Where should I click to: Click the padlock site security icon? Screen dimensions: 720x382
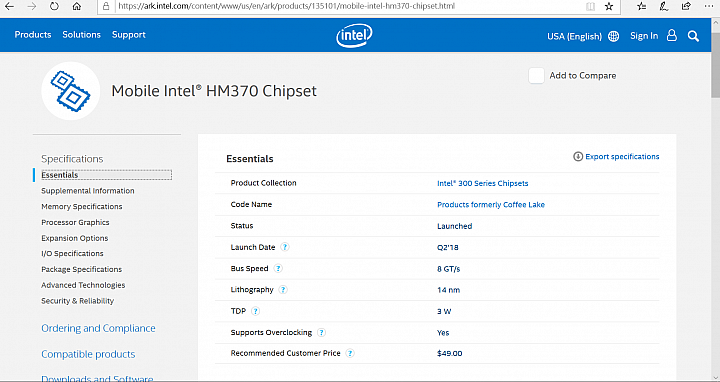tap(107, 6)
